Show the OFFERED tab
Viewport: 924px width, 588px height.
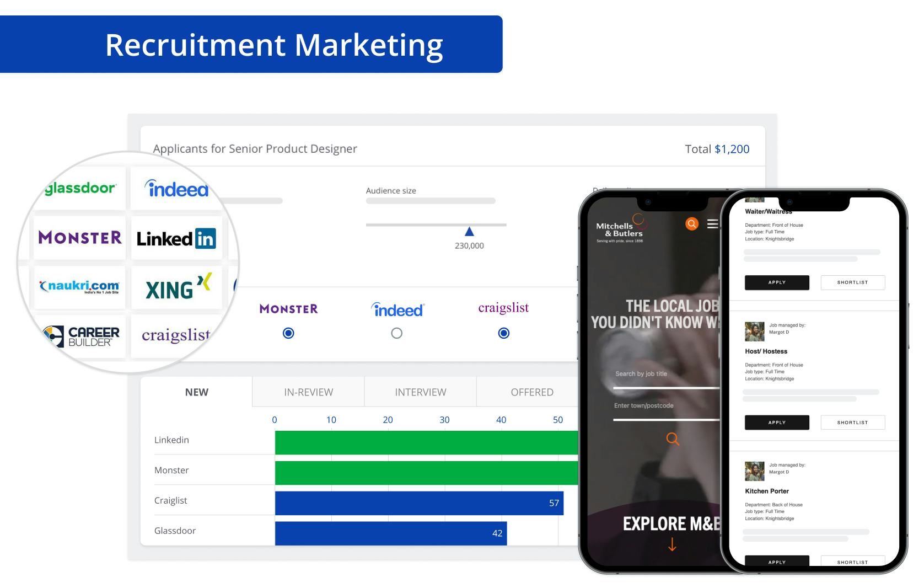coord(531,392)
